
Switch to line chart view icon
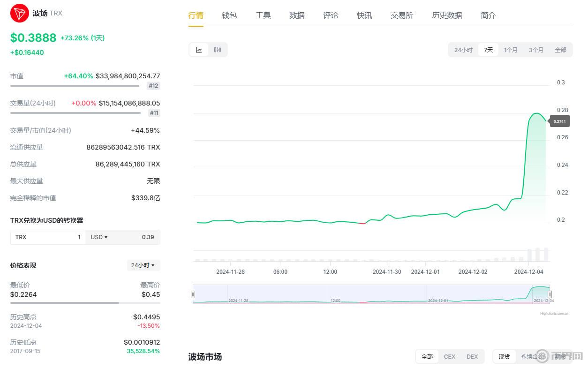pyautogui.click(x=199, y=50)
